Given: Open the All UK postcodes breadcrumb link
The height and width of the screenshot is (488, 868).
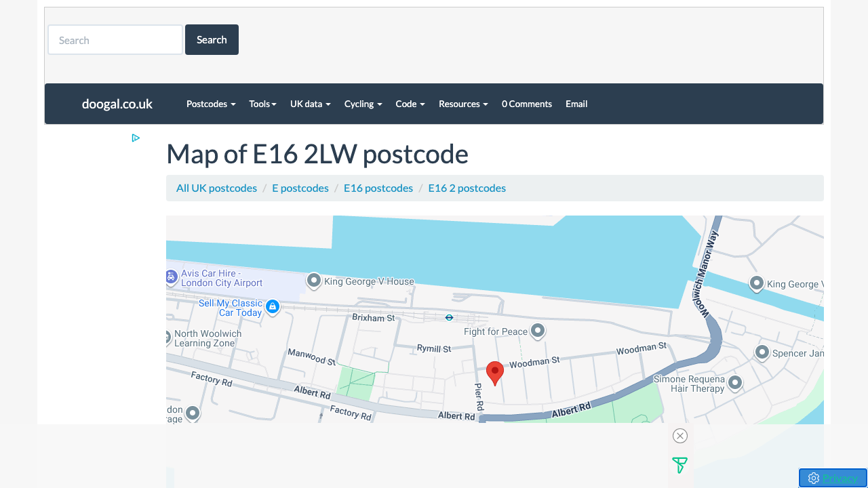Looking at the screenshot, I should click(x=216, y=188).
